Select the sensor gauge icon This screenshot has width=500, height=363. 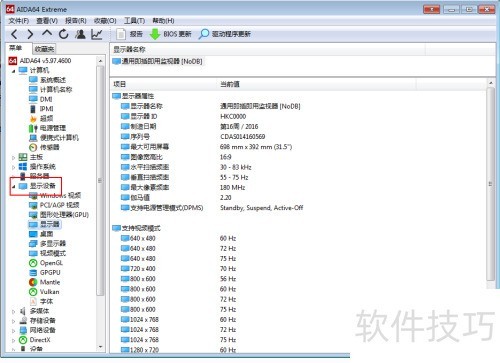point(33,147)
